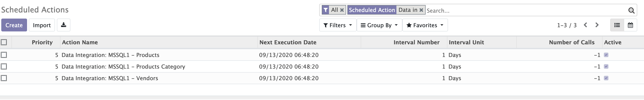Check the MSSQL1 – Vendors row checkbox
644x100 pixels.
(x=4, y=78)
